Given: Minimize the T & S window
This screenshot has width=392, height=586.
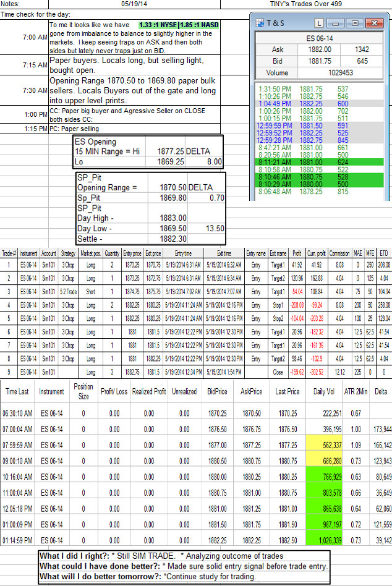Looking at the screenshot, I should (335, 23).
